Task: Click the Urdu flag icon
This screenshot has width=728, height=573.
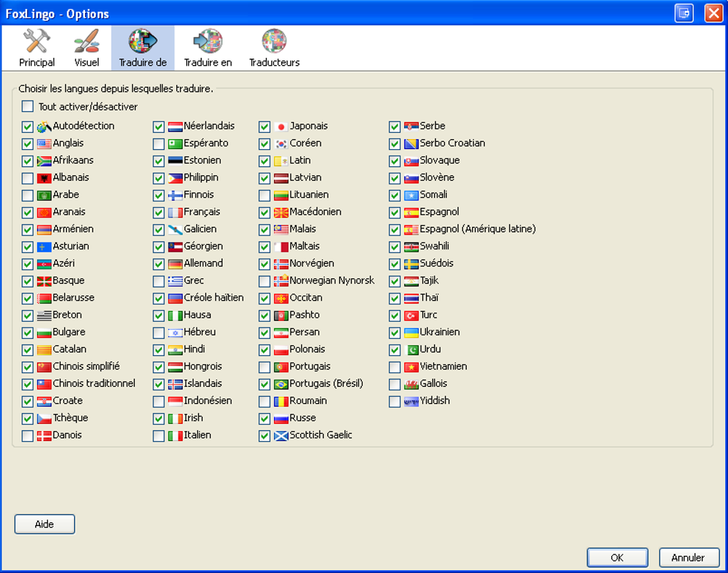Action: pos(411,350)
